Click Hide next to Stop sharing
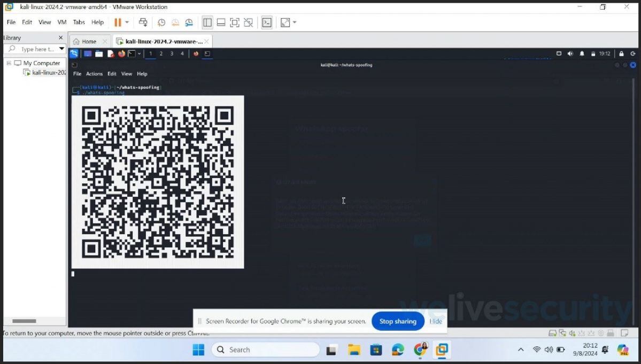 point(435,321)
